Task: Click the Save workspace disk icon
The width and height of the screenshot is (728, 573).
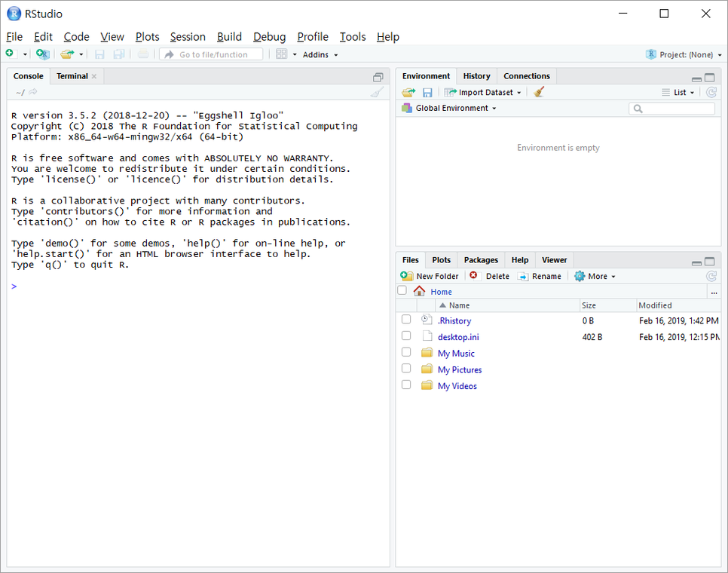Action: (x=427, y=93)
